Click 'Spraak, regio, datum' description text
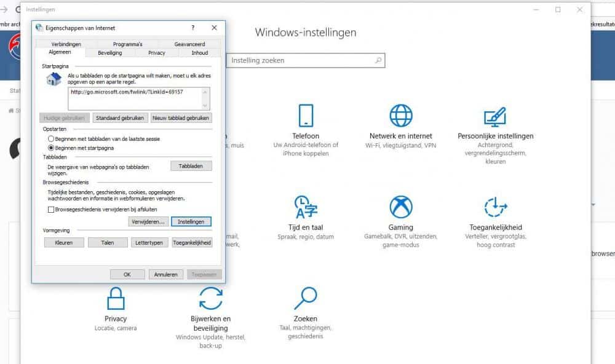615x364 pixels. point(306,237)
